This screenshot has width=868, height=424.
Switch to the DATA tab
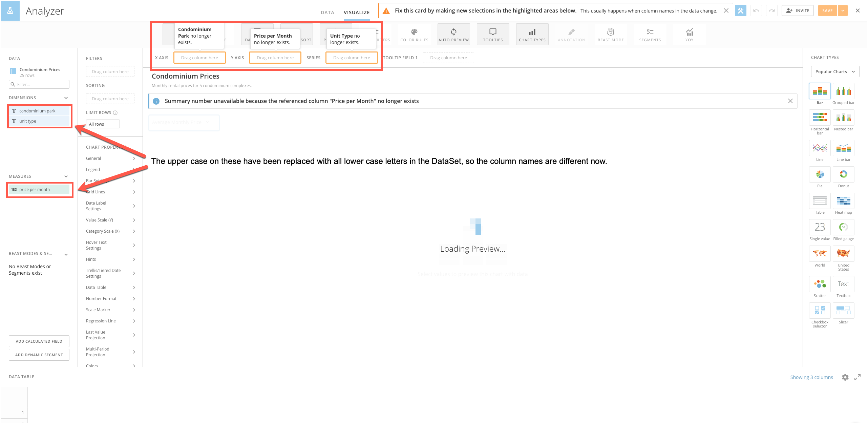(327, 13)
